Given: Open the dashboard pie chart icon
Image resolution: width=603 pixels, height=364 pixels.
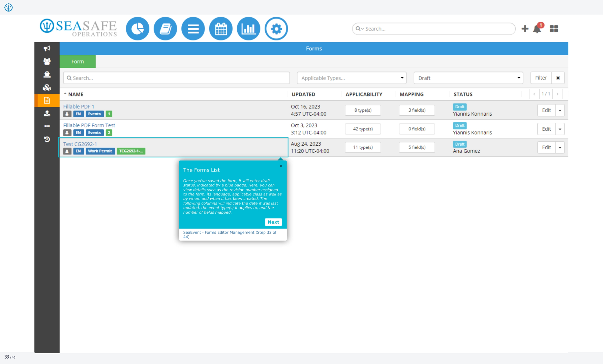Looking at the screenshot, I should click(x=138, y=29).
